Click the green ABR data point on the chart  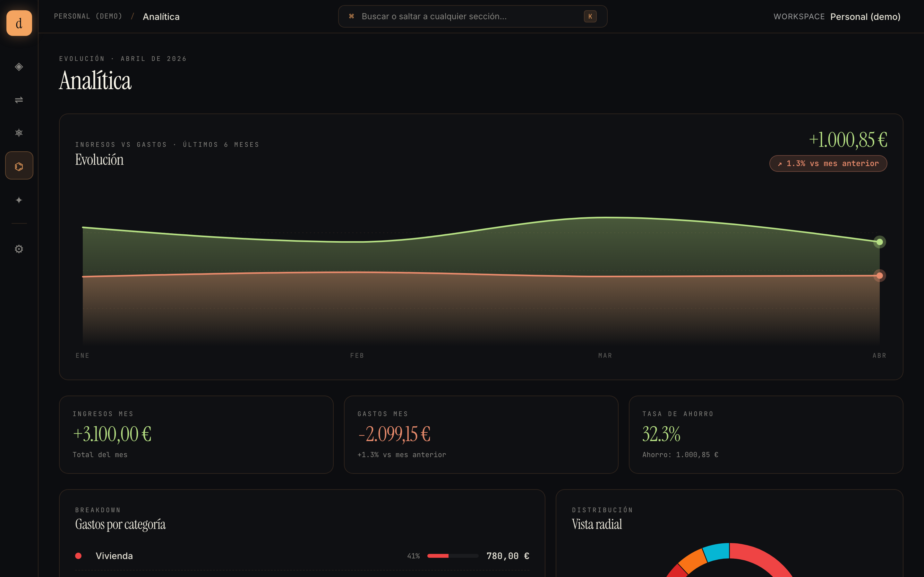879,242
